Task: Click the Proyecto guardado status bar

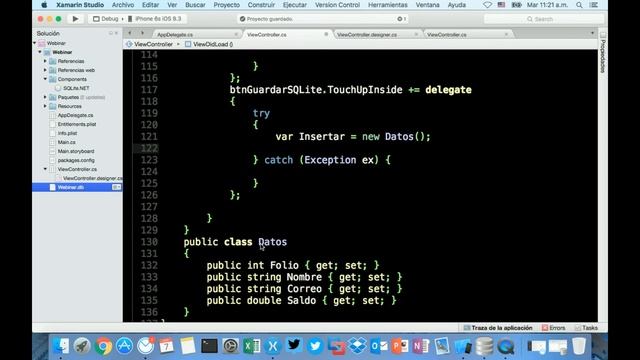Action: (322, 19)
